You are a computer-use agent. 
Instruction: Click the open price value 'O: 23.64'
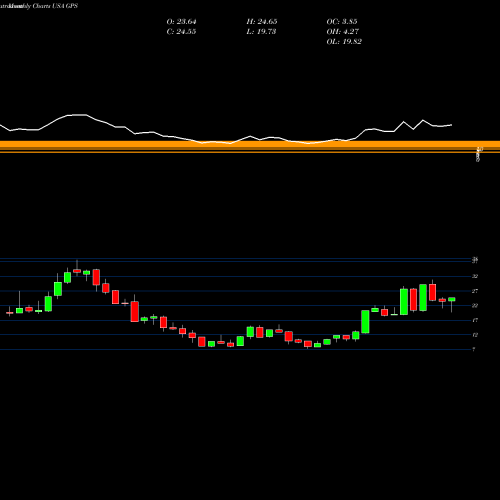[x=181, y=22]
